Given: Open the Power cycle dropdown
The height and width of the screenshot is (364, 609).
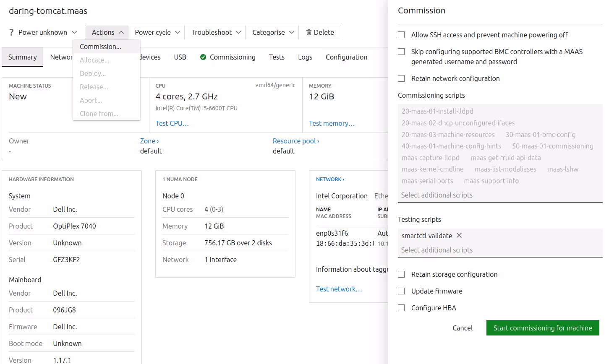Looking at the screenshot, I should [x=157, y=32].
